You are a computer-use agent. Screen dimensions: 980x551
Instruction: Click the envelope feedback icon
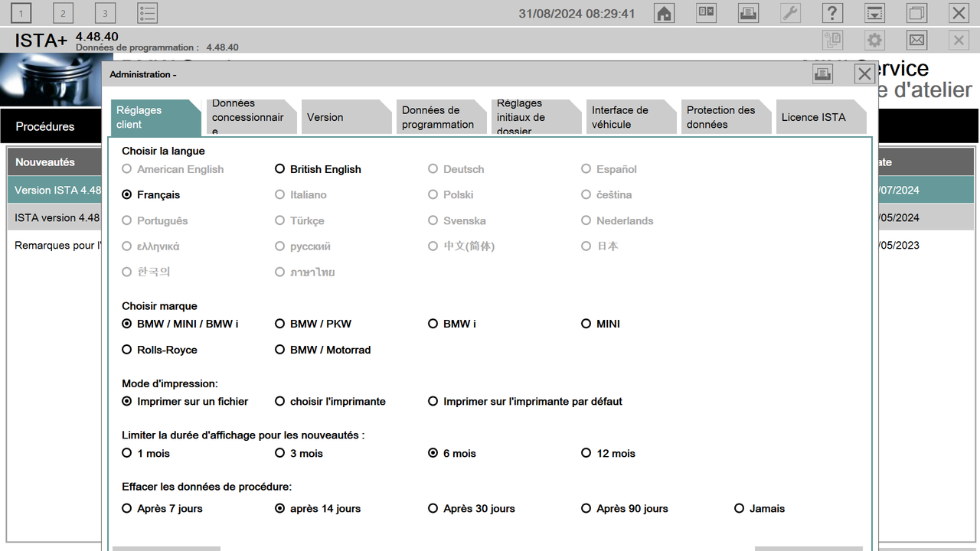point(916,41)
